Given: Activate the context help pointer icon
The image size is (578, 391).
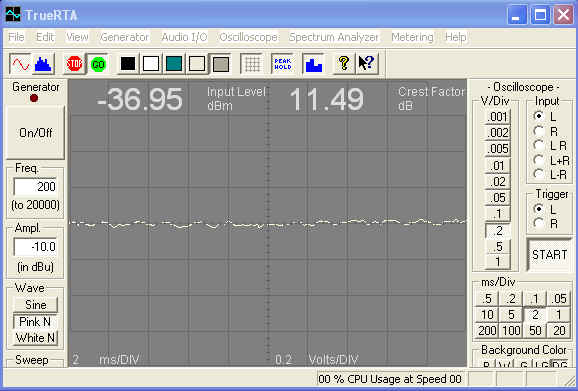Looking at the screenshot, I should tap(367, 64).
